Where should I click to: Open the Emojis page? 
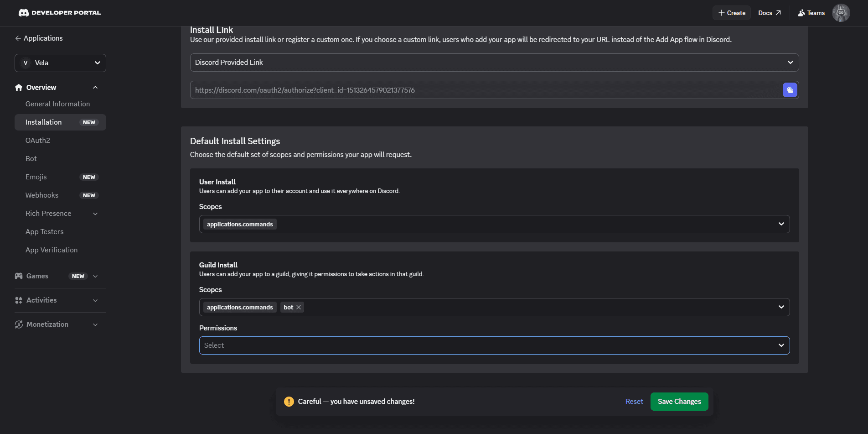tap(36, 177)
